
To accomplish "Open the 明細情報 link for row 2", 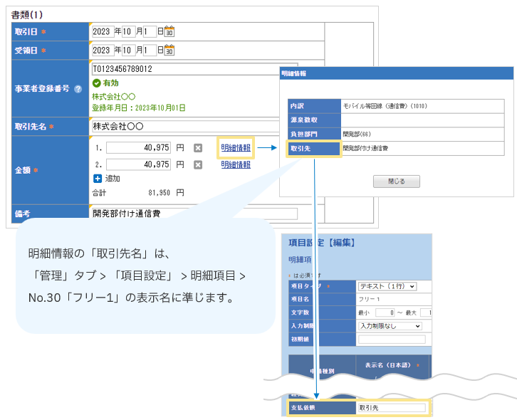I will pos(236,164).
